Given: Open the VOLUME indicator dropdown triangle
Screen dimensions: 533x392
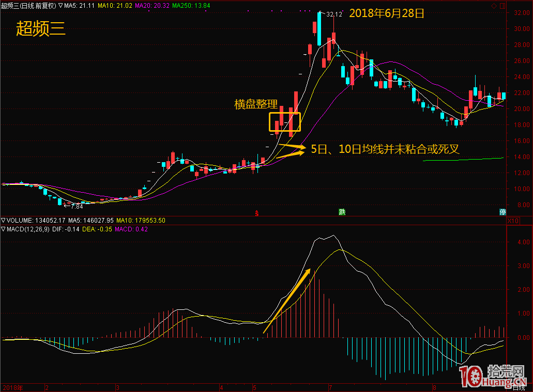Looking at the screenshot, I should [x=4, y=220].
